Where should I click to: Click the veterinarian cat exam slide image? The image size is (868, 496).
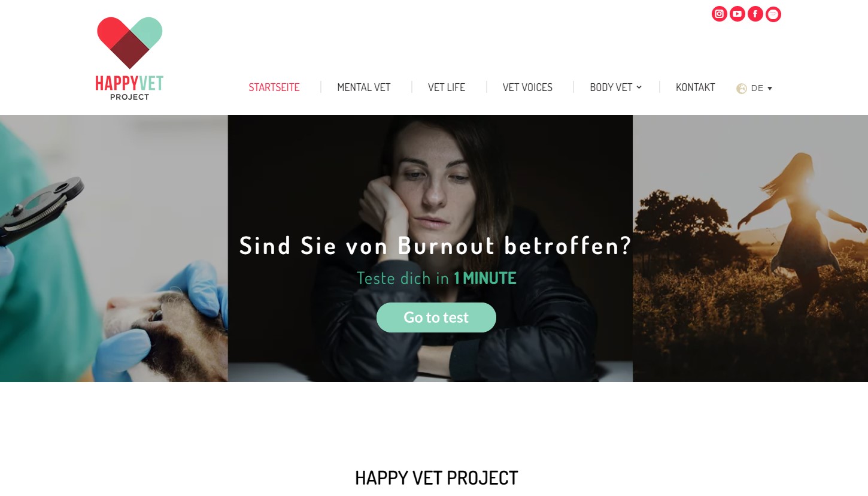point(114,249)
